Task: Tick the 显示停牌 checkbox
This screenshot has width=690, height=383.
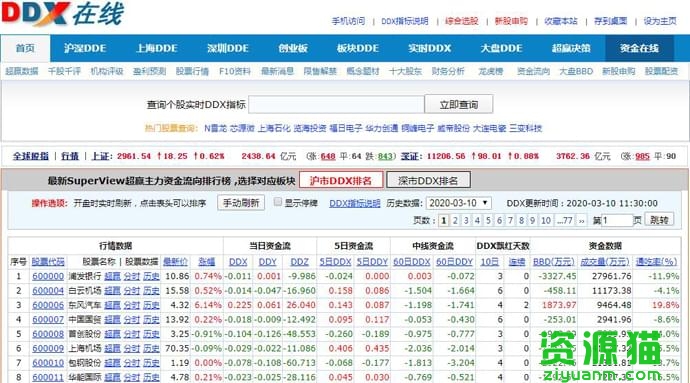Action: 277,202
